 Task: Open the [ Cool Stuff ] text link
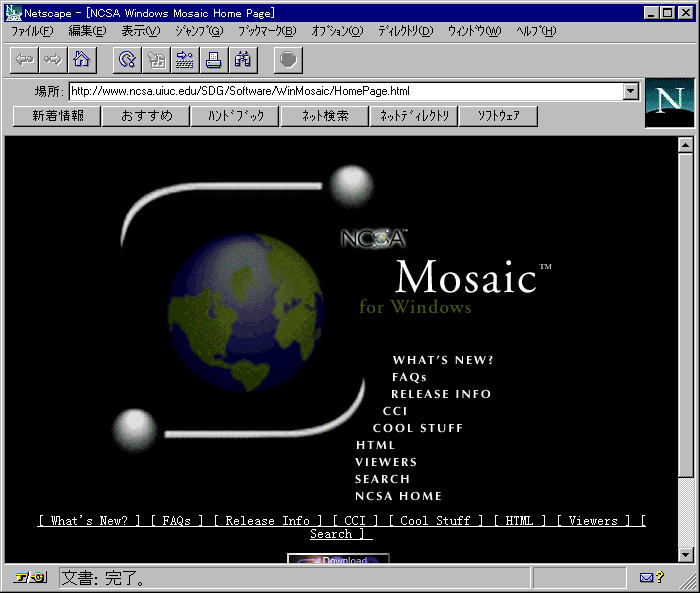click(x=436, y=521)
